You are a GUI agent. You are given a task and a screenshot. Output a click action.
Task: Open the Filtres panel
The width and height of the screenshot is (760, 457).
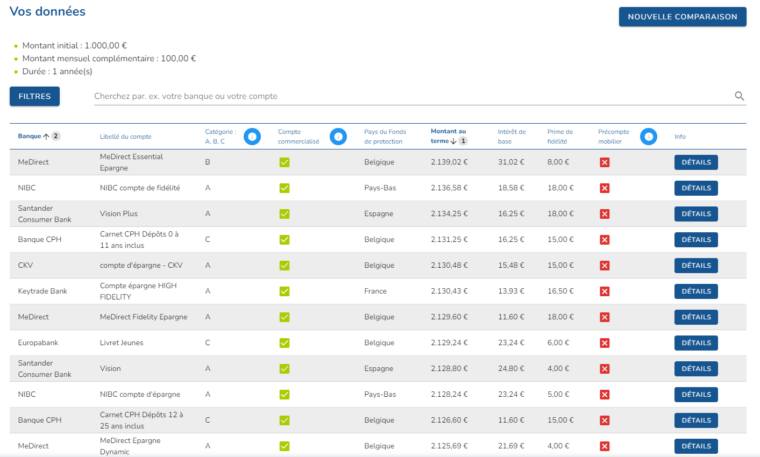(35, 96)
